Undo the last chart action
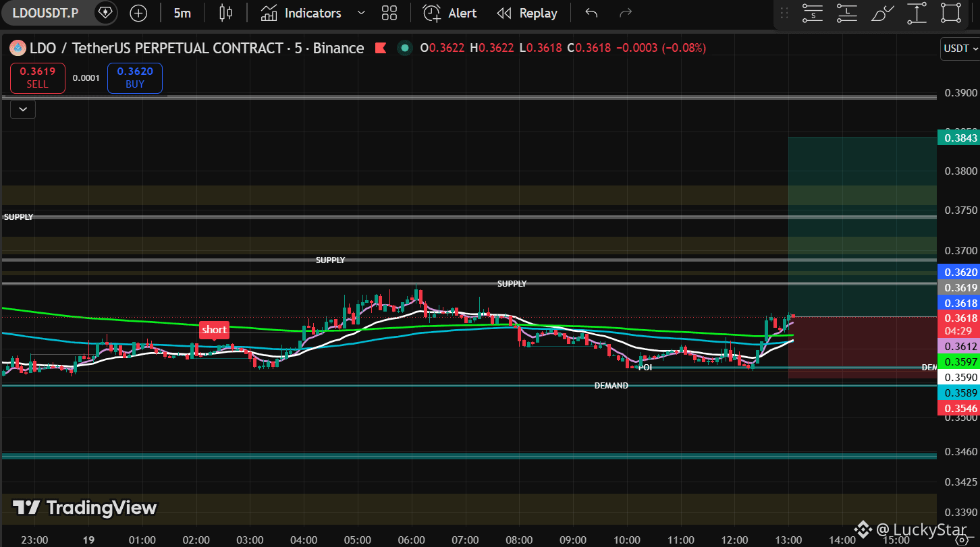 pos(592,13)
